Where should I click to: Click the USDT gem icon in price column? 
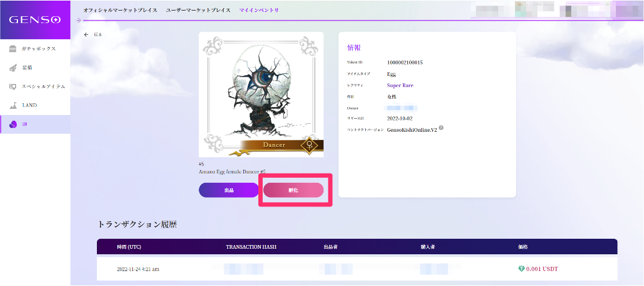pos(520,269)
